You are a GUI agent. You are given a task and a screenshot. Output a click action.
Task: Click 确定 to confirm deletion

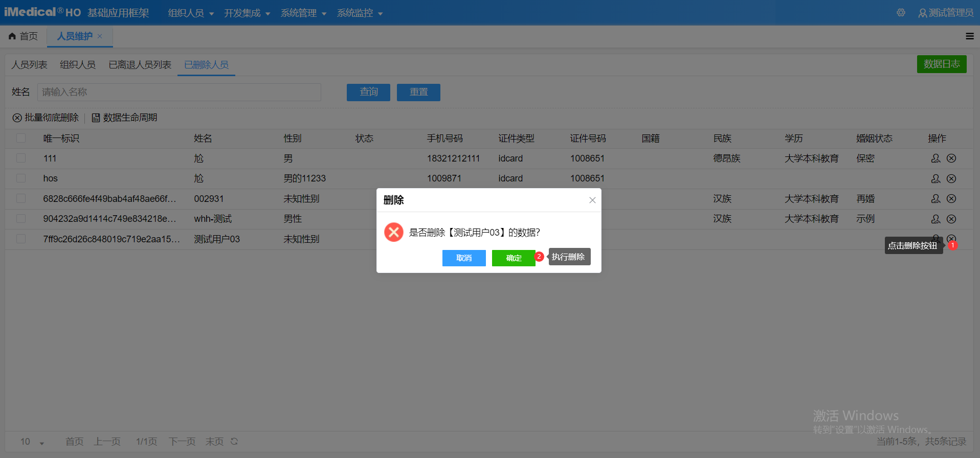click(x=514, y=258)
